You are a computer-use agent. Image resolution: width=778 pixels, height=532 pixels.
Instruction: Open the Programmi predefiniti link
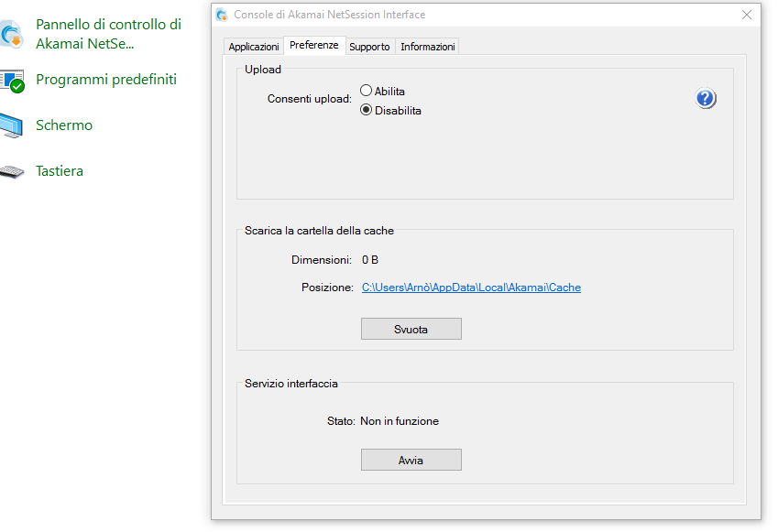[x=106, y=80]
